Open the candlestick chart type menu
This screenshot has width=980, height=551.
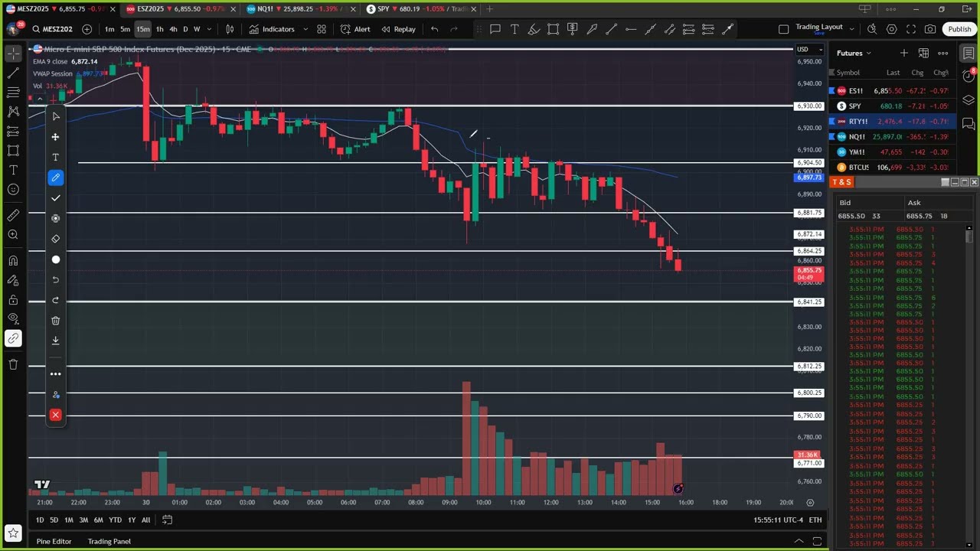[x=230, y=29]
